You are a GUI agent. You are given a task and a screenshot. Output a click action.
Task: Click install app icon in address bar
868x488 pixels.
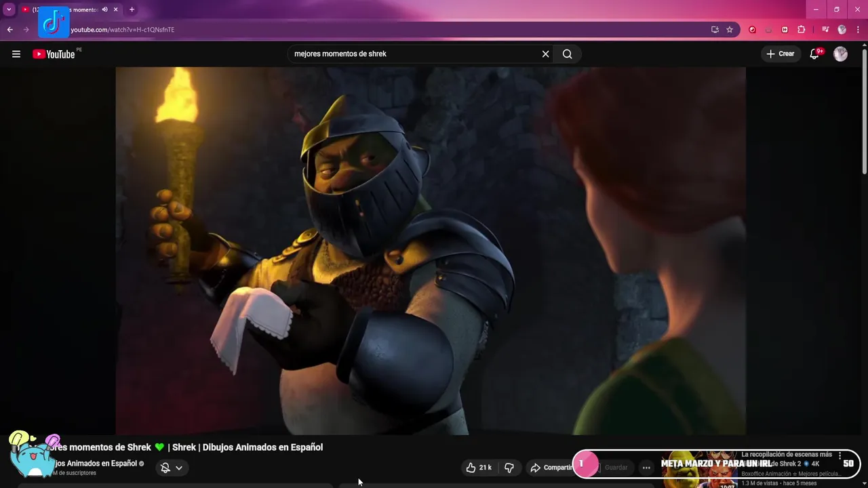(x=715, y=30)
